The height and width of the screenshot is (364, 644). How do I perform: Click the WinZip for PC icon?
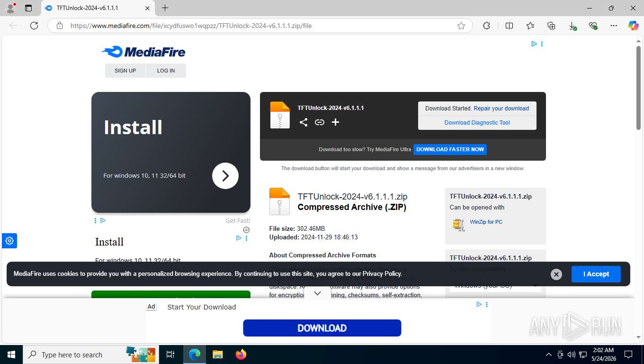coord(458,225)
